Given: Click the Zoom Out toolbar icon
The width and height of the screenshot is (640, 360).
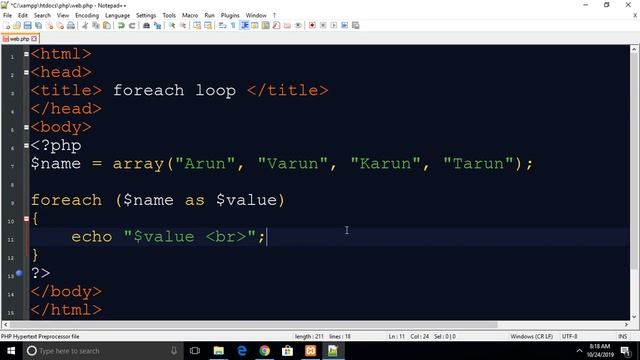Looking at the screenshot, I should (183, 25).
